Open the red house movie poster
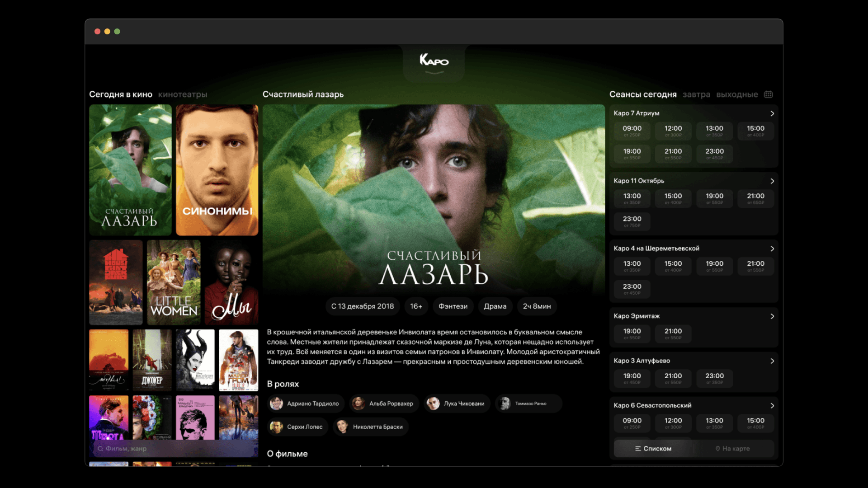 pos(116,282)
